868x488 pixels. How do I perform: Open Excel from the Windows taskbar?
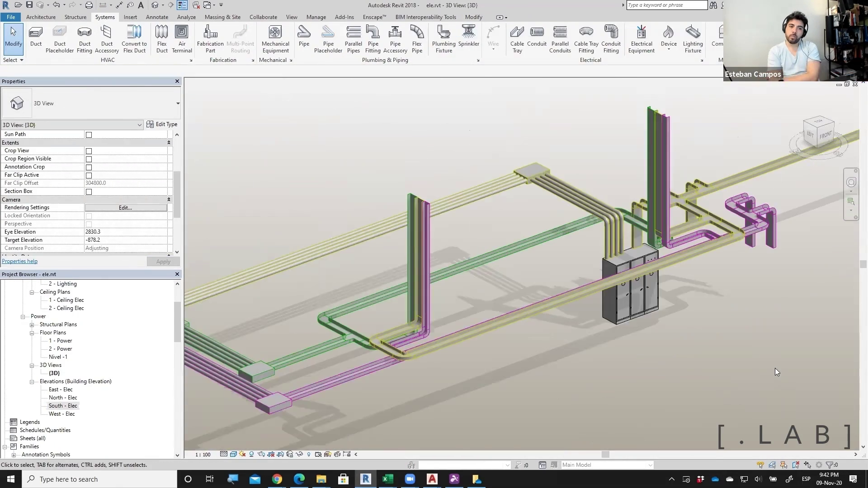coord(387,479)
